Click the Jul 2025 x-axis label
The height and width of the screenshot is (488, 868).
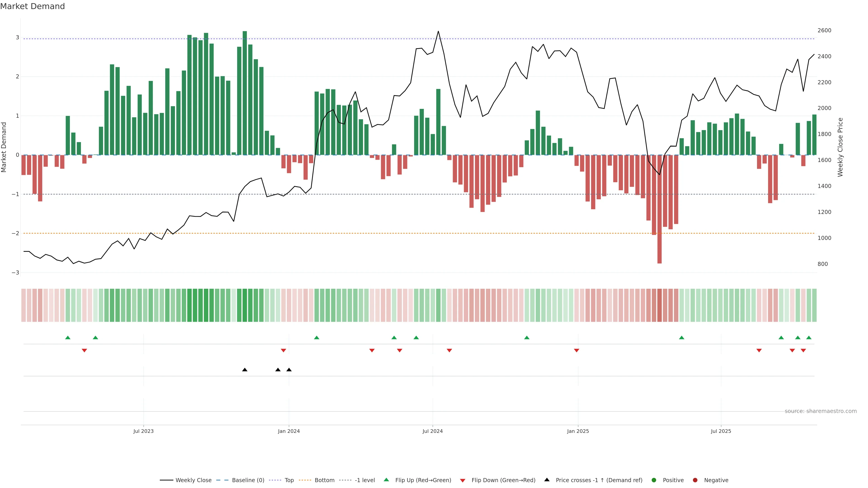click(x=721, y=431)
